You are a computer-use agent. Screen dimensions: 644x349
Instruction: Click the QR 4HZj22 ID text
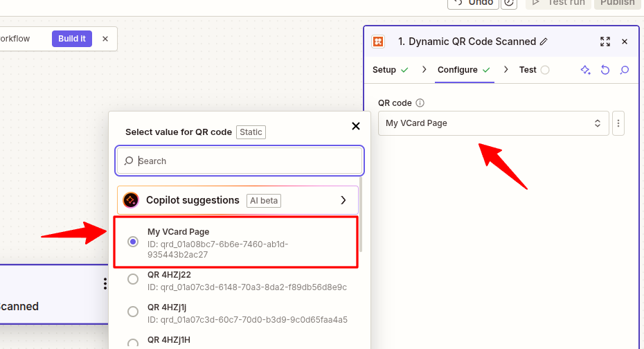[x=247, y=287]
